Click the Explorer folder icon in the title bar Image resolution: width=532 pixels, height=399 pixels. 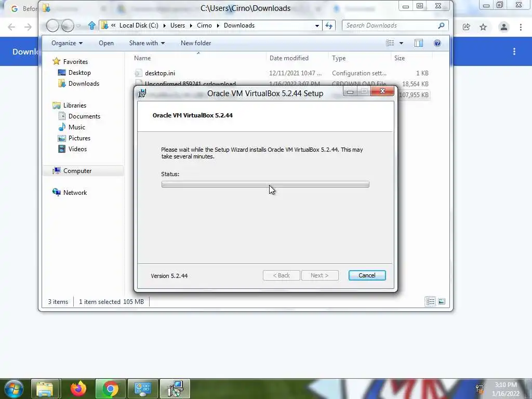[x=46, y=8]
